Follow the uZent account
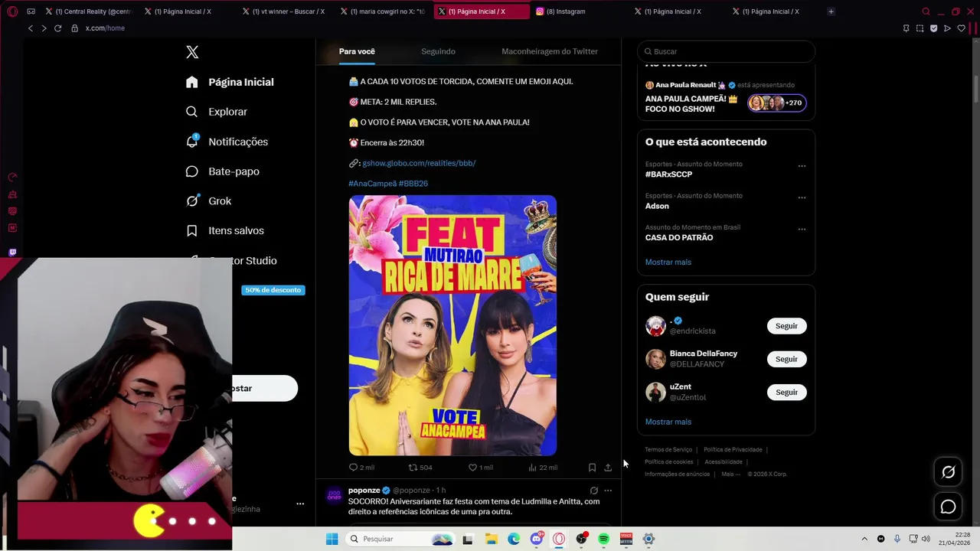 click(786, 392)
